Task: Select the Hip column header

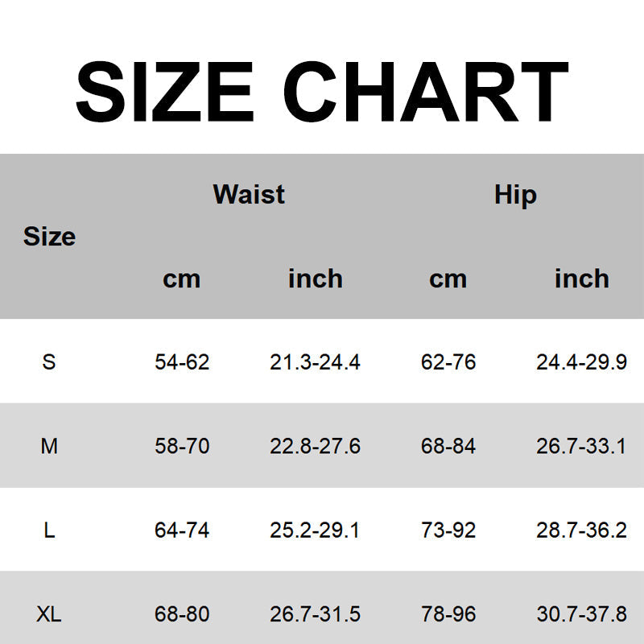Action: pos(515,194)
